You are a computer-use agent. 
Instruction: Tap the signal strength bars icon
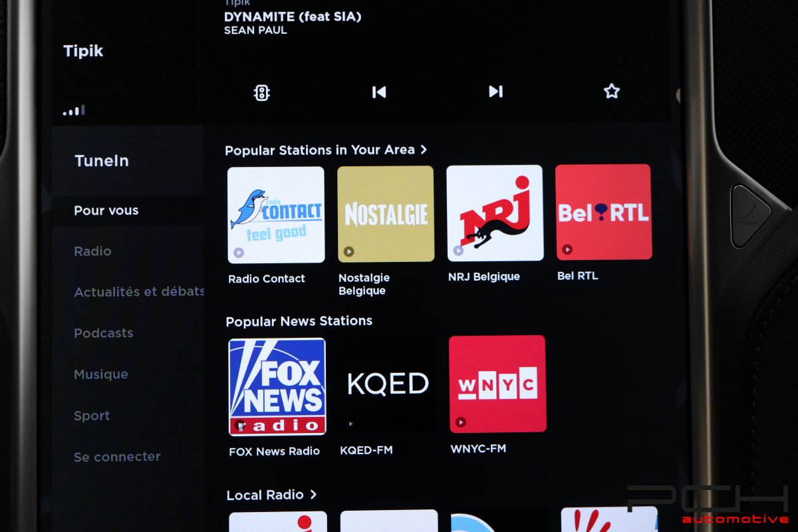tap(74, 110)
